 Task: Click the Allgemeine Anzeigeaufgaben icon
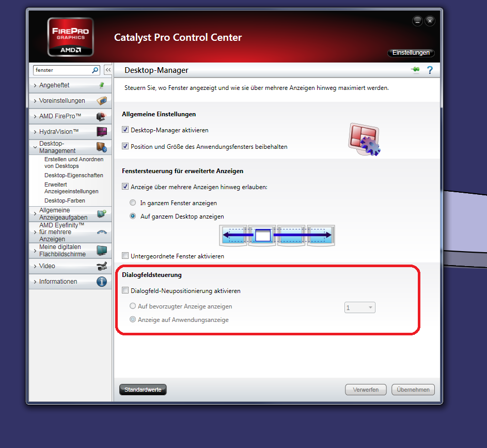tap(102, 214)
